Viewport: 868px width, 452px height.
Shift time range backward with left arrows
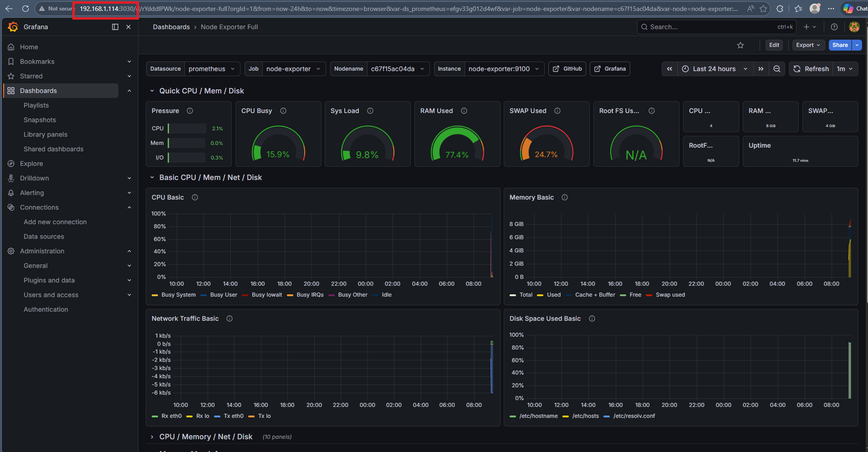pyautogui.click(x=669, y=69)
